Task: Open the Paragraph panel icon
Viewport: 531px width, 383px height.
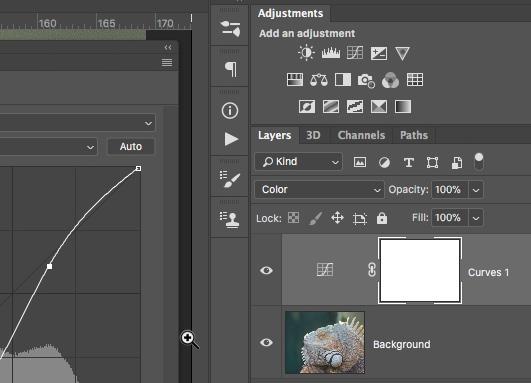Action: click(x=231, y=69)
